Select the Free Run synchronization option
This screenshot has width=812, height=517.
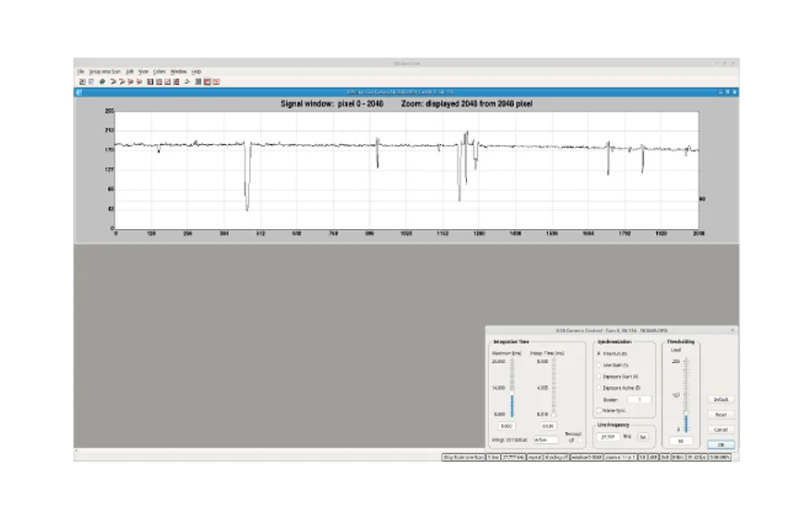coord(600,353)
